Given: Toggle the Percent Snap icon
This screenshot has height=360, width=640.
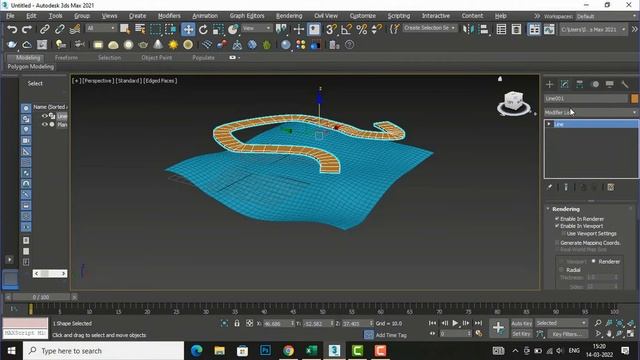Looking at the screenshot, I should point(361,29).
